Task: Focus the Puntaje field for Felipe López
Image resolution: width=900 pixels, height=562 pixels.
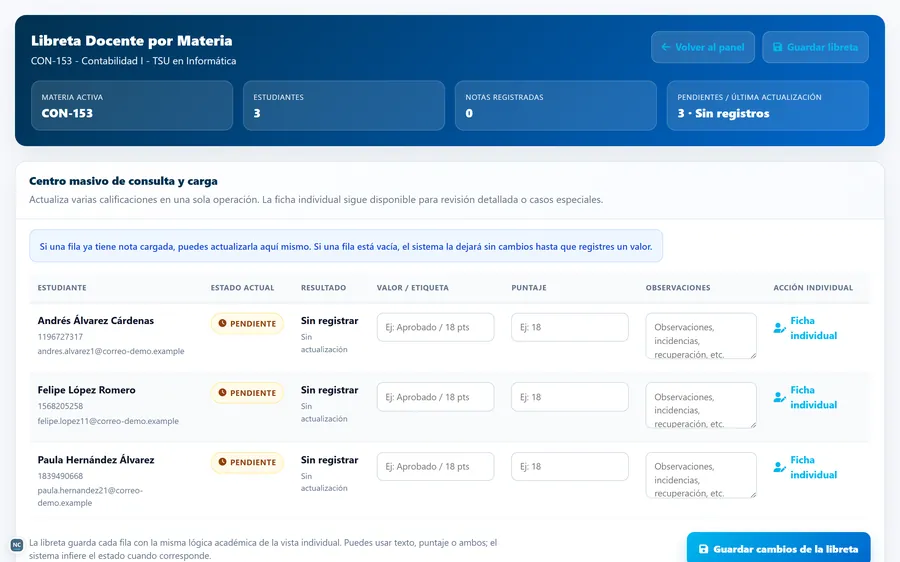Action: (x=569, y=397)
